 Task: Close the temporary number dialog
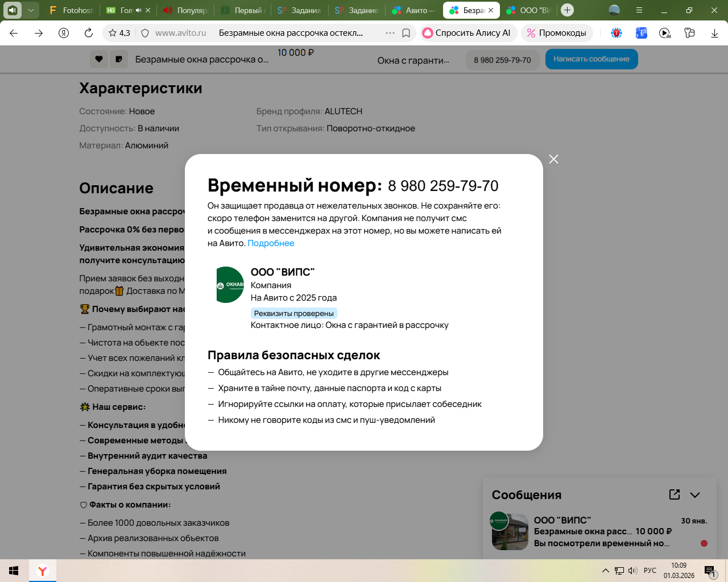click(x=554, y=159)
